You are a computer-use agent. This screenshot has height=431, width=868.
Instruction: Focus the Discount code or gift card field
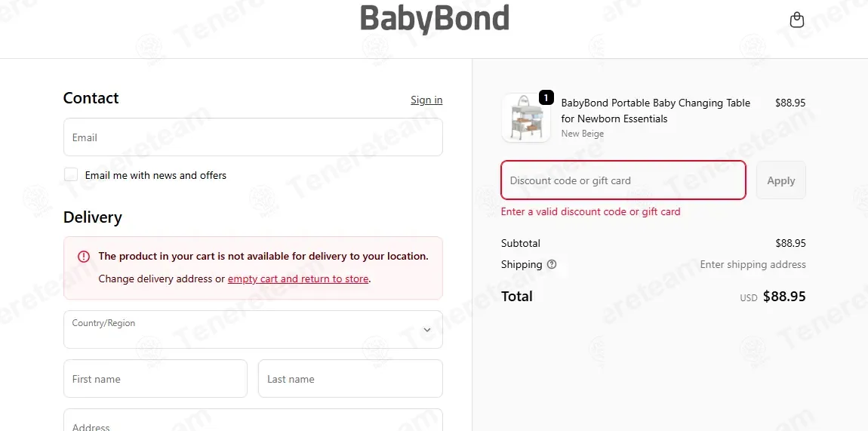click(x=623, y=180)
